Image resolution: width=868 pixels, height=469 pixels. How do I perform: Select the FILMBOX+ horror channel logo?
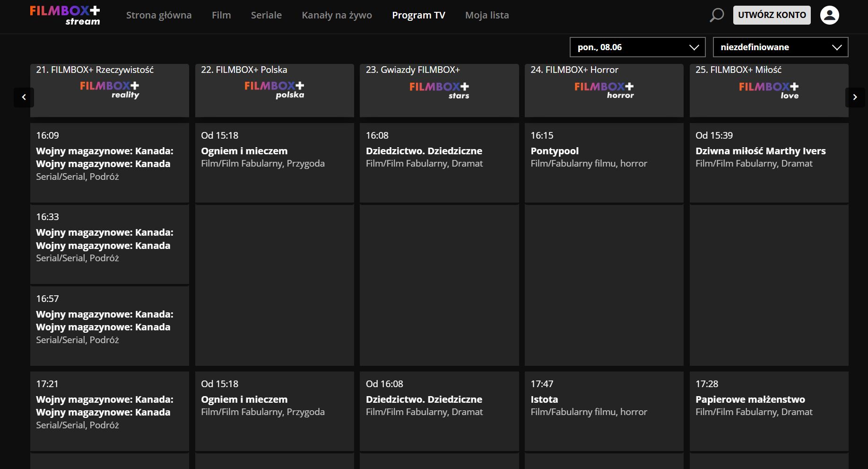pos(604,90)
